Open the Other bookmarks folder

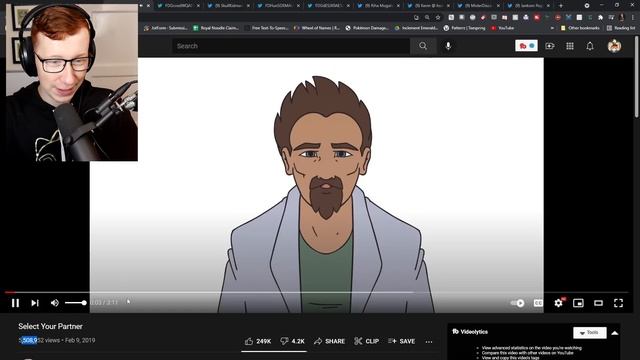click(x=580, y=28)
